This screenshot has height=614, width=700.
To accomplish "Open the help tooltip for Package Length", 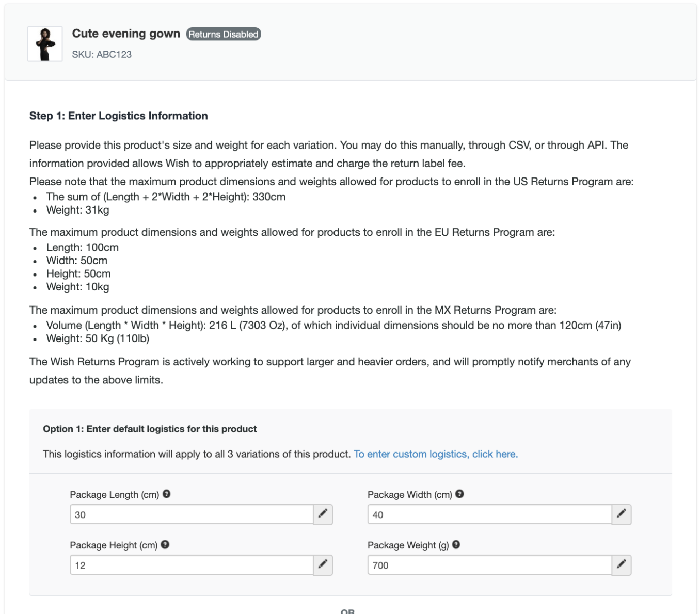I will [x=166, y=494].
